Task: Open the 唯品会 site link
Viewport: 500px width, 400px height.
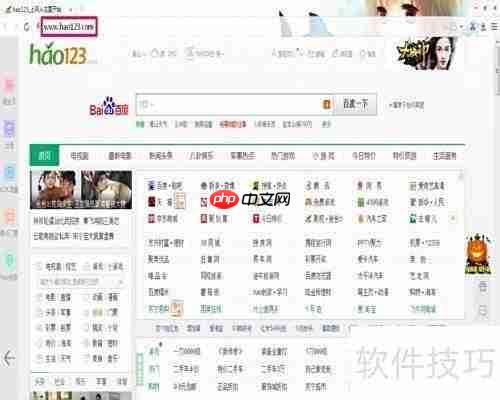Action: click(x=157, y=276)
